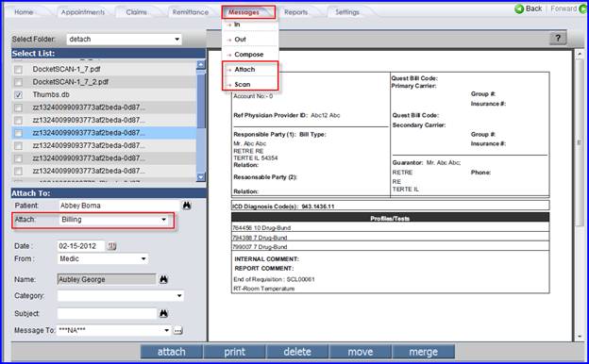Switch to the Claims tab
Image resolution: width=589 pixels, height=364 pixels.
point(136,12)
